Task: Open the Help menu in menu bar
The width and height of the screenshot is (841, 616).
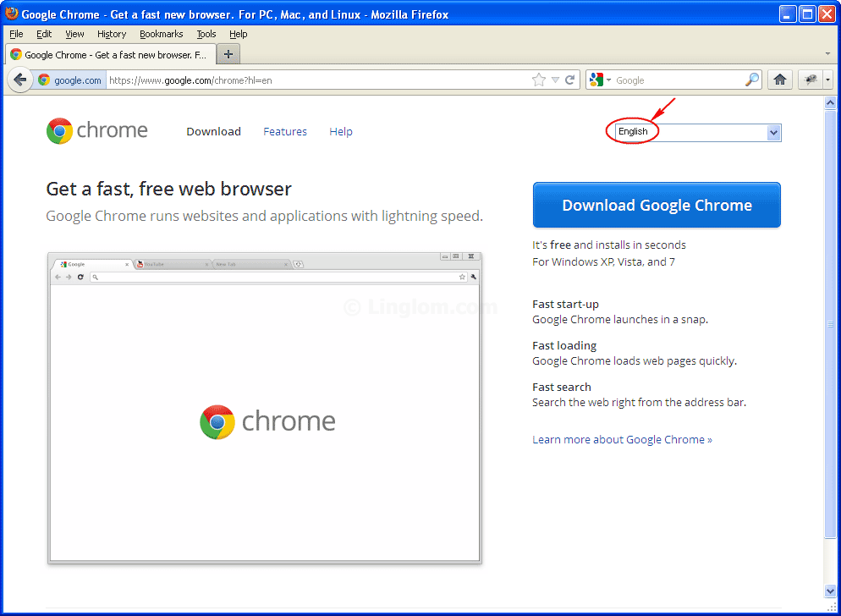Action: tap(238, 34)
